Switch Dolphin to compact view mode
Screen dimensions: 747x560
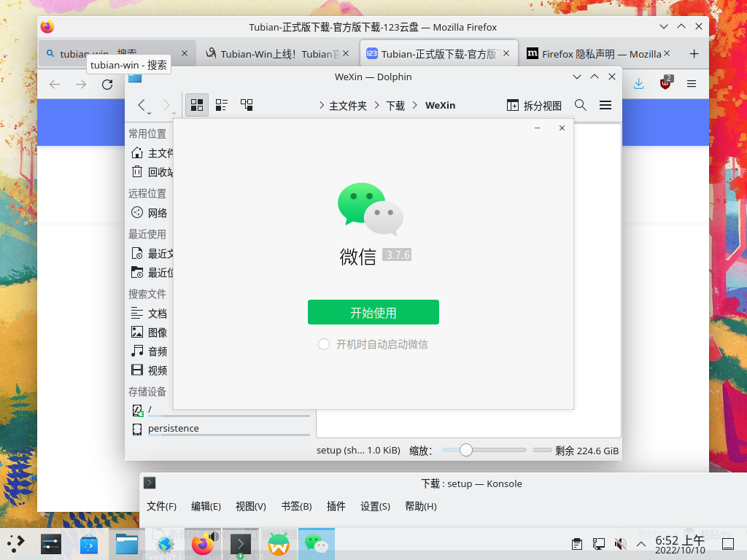tap(222, 105)
